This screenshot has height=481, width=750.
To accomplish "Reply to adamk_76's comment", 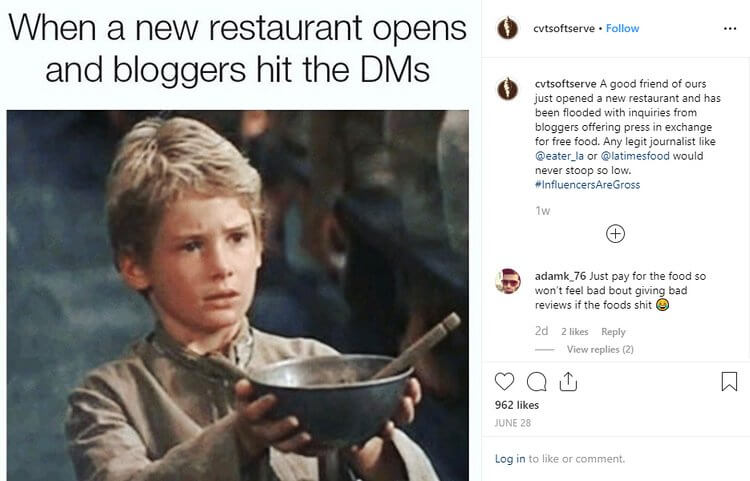I will click(x=613, y=331).
